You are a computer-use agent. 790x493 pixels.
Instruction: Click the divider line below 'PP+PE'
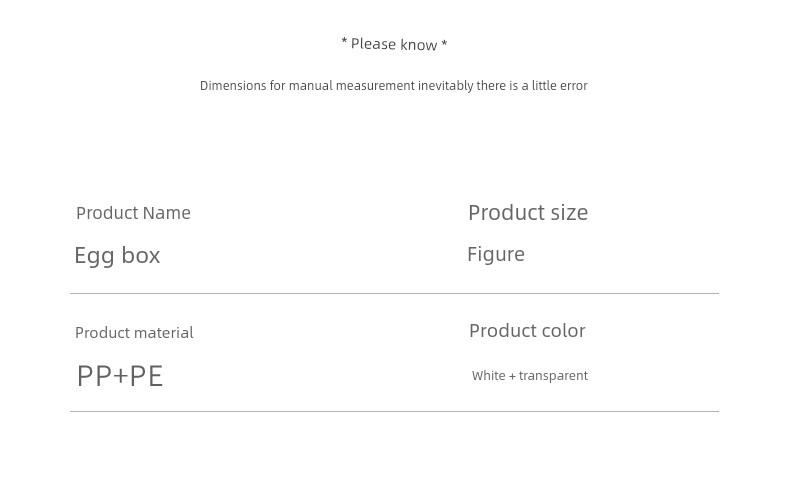click(x=394, y=411)
